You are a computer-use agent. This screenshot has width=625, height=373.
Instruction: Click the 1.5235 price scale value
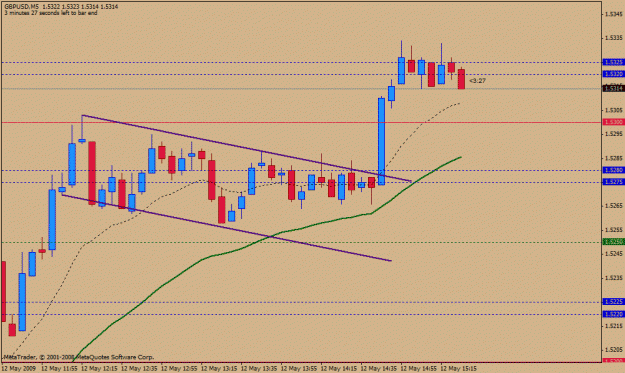(x=613, y=278)
